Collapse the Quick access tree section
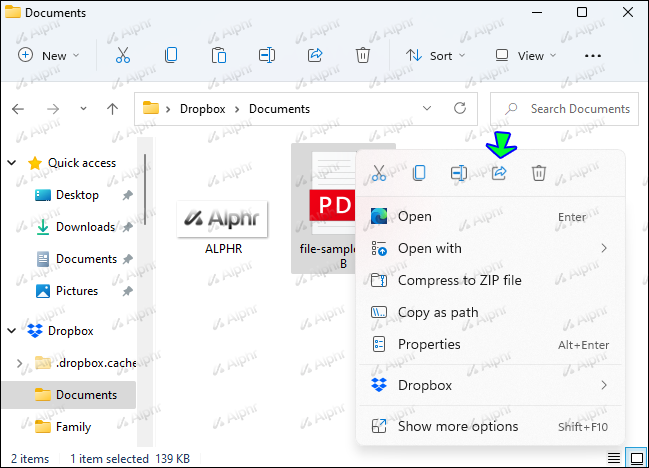 pos(12,163)
